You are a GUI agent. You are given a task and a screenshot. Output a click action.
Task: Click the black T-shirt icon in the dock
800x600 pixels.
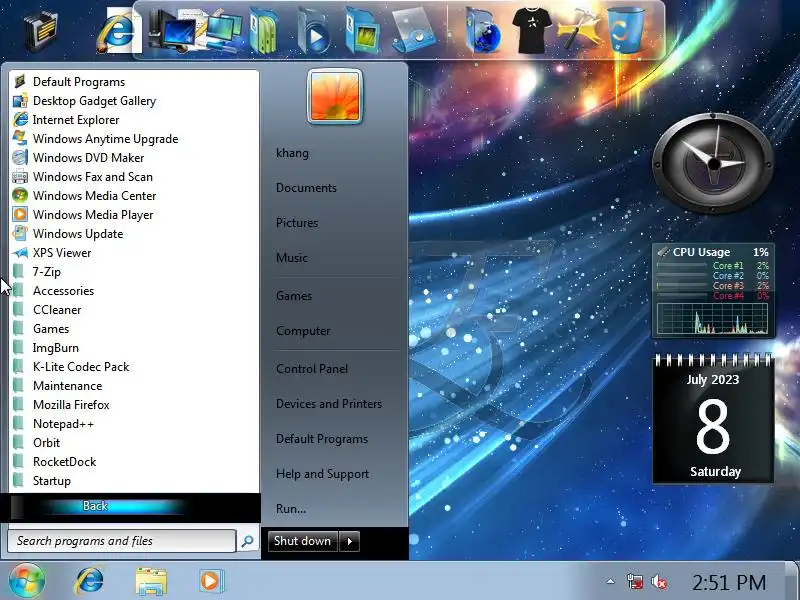tap(532, 31)
